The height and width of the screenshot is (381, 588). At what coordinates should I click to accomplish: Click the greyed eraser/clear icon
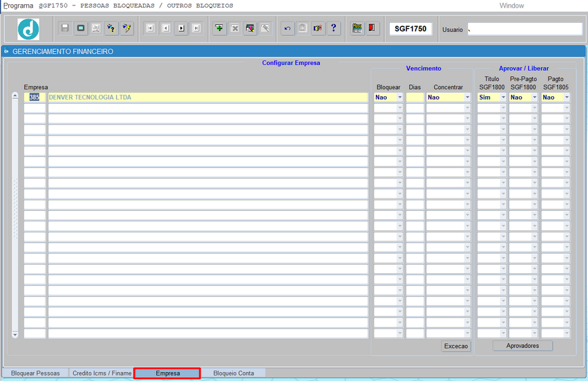pyautogui.click(x=265, y=28)
